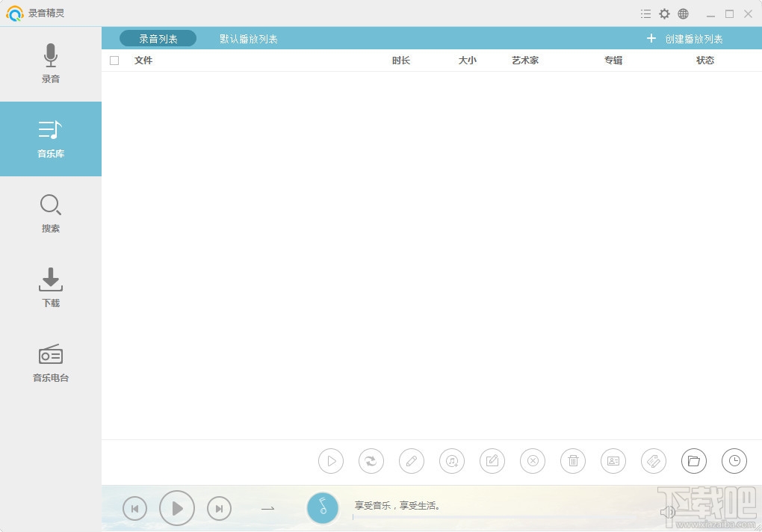Image resolution: width=762 pixels, height=532 pixels.
Task: Open the 音乐库 music library panel
Action: point(50,139)
